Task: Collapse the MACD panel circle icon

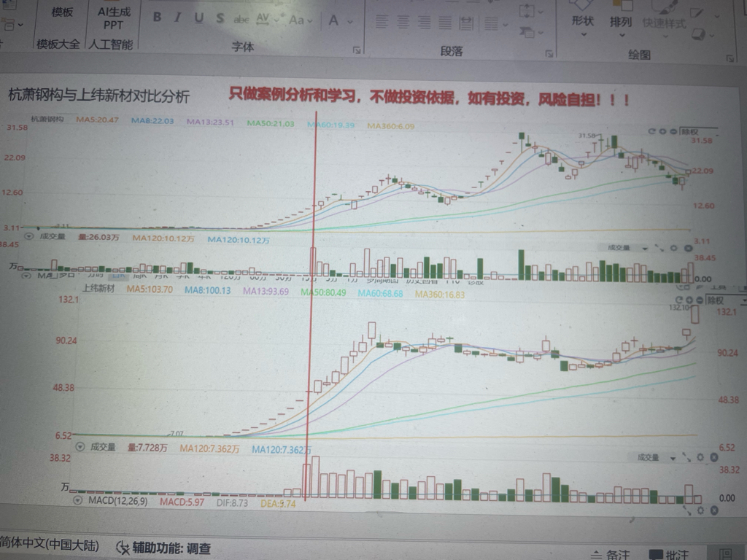Action: coord(77,500)
